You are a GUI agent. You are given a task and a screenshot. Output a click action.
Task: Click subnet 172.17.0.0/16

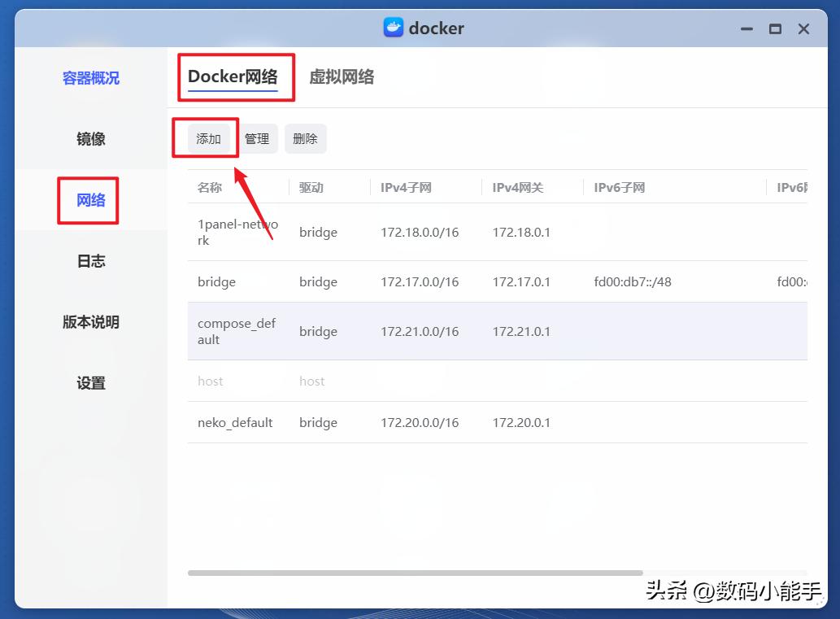tap(420, 282)
